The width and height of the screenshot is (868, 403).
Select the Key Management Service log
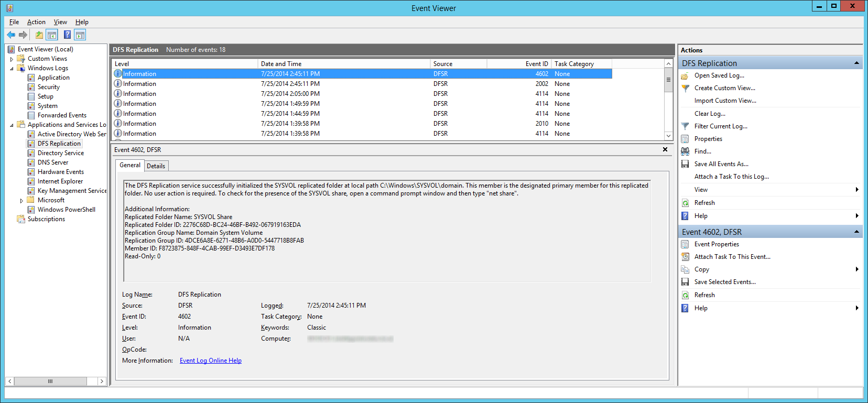[72, 191]
